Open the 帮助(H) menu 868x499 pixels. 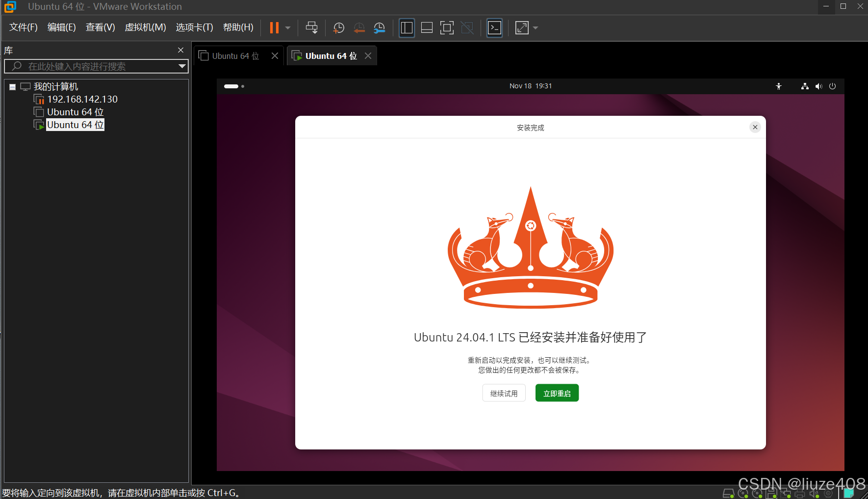[x=238, y=27]
